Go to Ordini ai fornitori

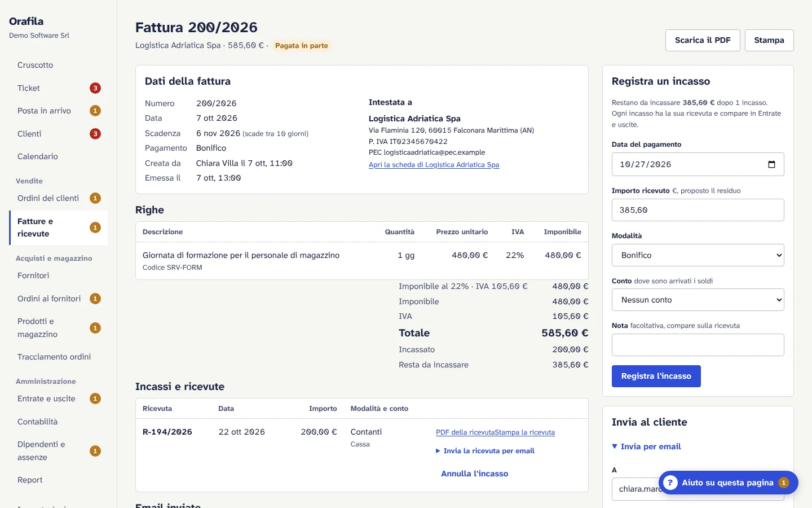click(58, 299)
